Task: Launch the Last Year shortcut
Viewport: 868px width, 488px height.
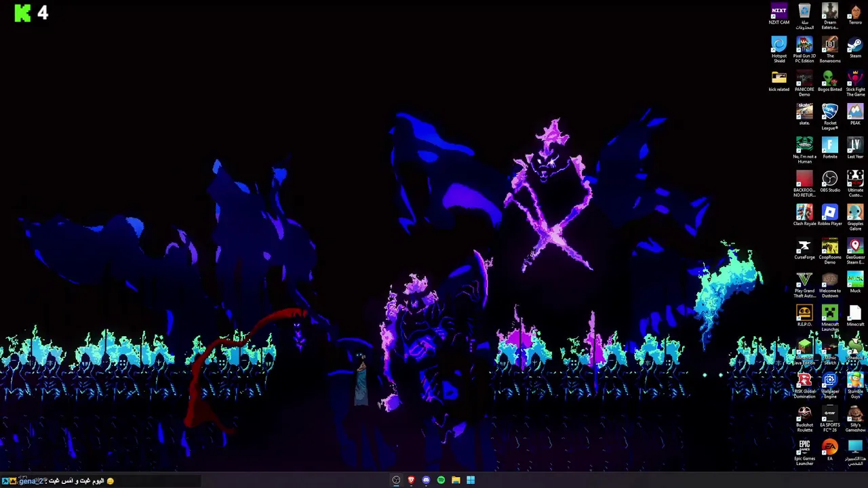Action: 855,148
